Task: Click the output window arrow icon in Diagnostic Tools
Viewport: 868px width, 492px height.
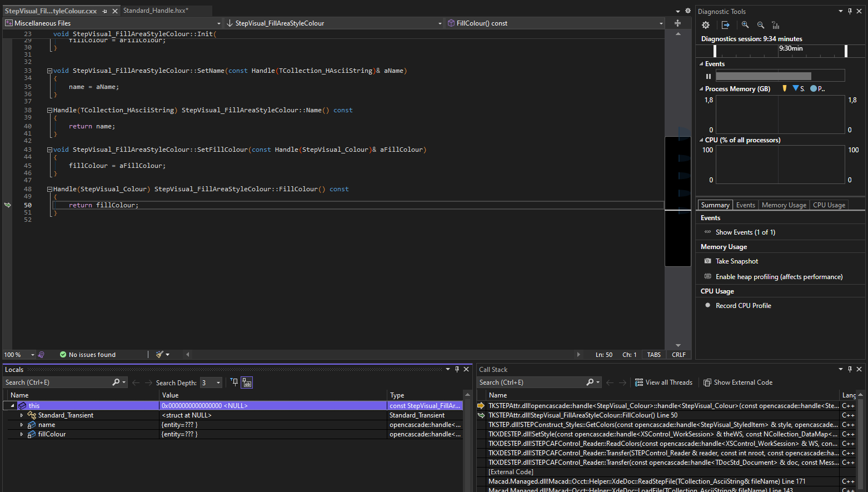Action: tap(725, 25)
